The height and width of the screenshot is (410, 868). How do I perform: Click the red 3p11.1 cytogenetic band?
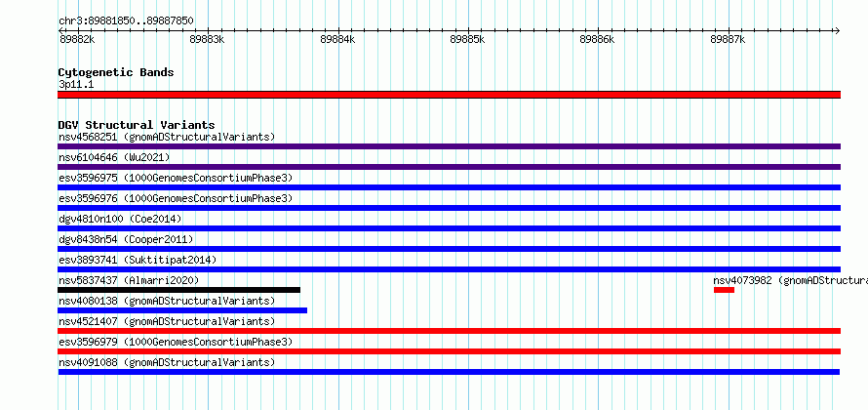[x=449, y=95]
